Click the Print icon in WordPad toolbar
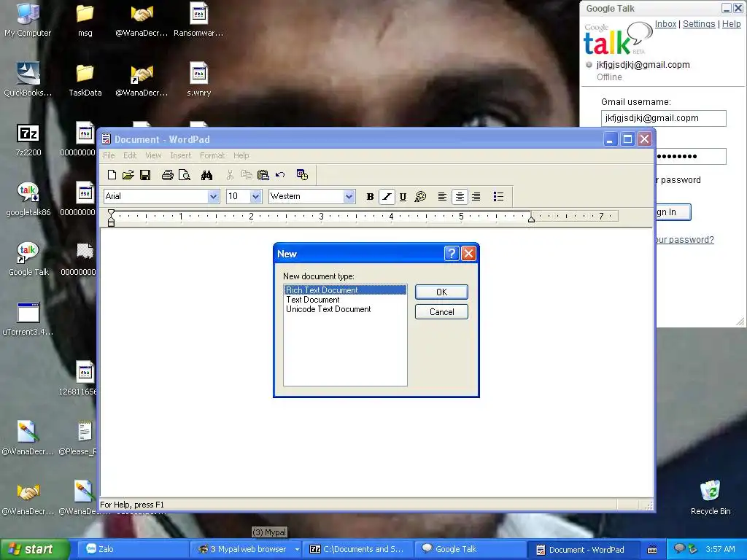 pos(167,175)
